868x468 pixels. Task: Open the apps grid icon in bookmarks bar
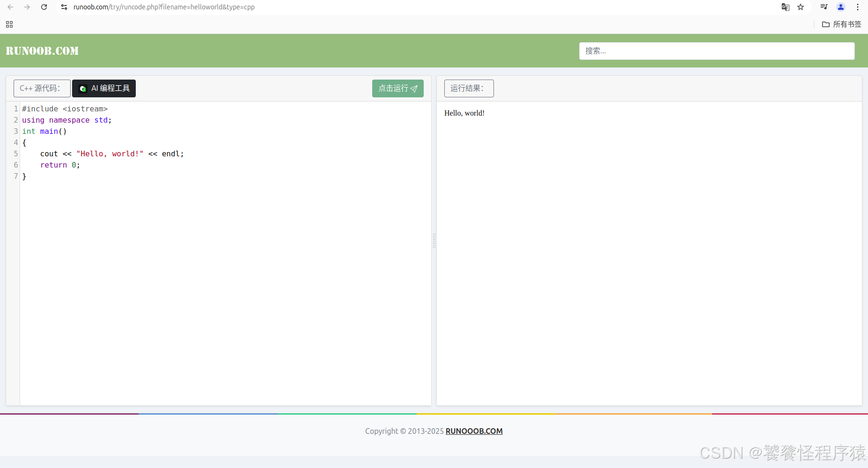pyautogui.click(x=9, y=24)
